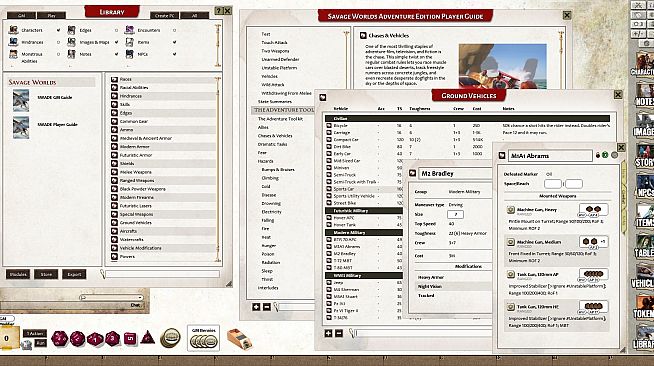Click the Library category list scrollbar
Viewport: 654px width, 366px height.
pos(217,169)
